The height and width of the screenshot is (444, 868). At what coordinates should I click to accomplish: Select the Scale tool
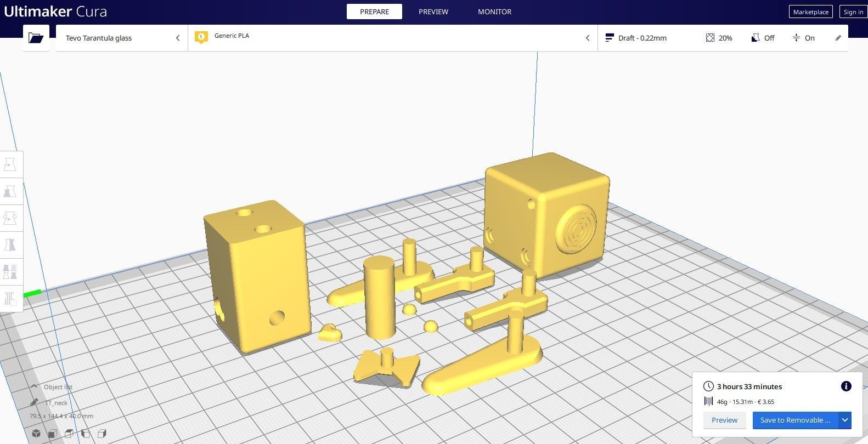click(10, 191)
